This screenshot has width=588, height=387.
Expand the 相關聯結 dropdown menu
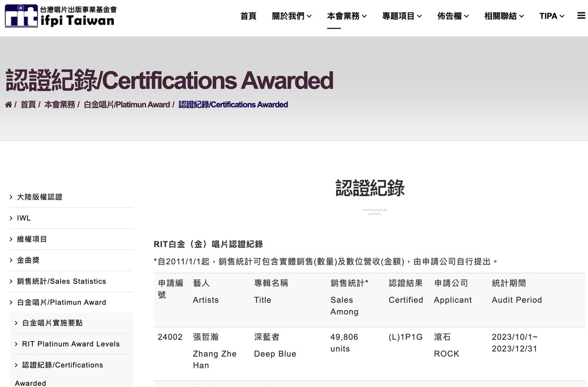click(x=504, y=16)
